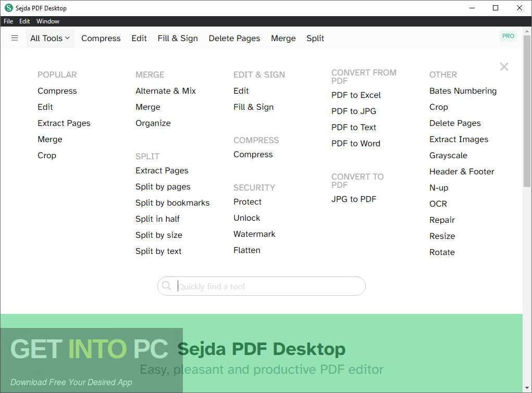Open the Unlock tool

[x=246, y=218]
